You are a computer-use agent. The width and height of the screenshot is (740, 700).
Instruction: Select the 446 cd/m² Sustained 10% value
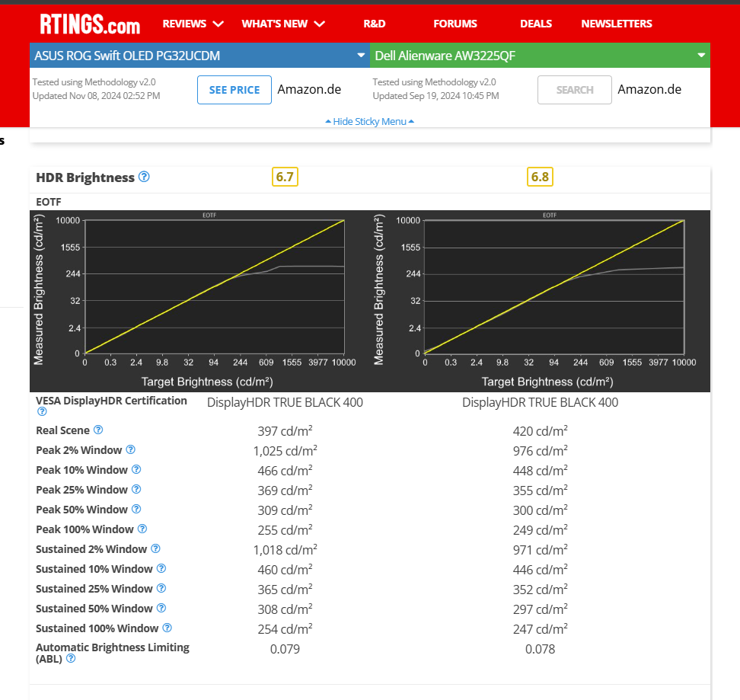click(540, 570)
